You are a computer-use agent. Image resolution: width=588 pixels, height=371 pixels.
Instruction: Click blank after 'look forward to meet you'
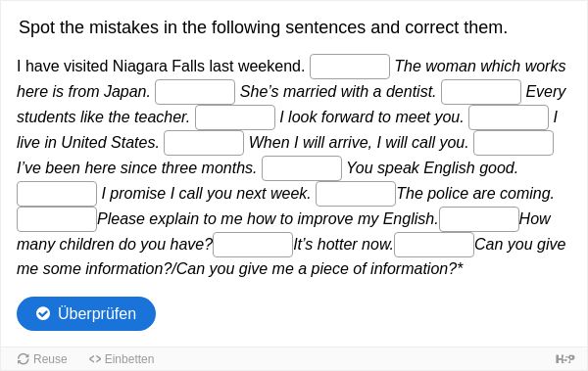(509, 117)
